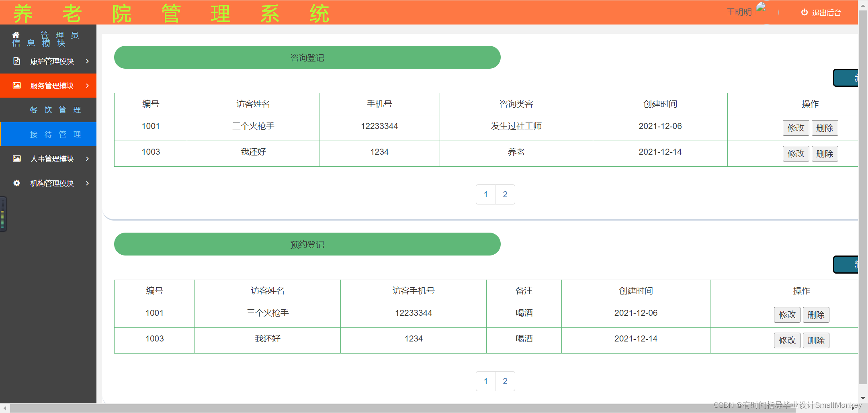The image size is (868, 413).
Task: Click the 养老院管理系统 title
Action: pyautogui.click(x=171, y=13)
